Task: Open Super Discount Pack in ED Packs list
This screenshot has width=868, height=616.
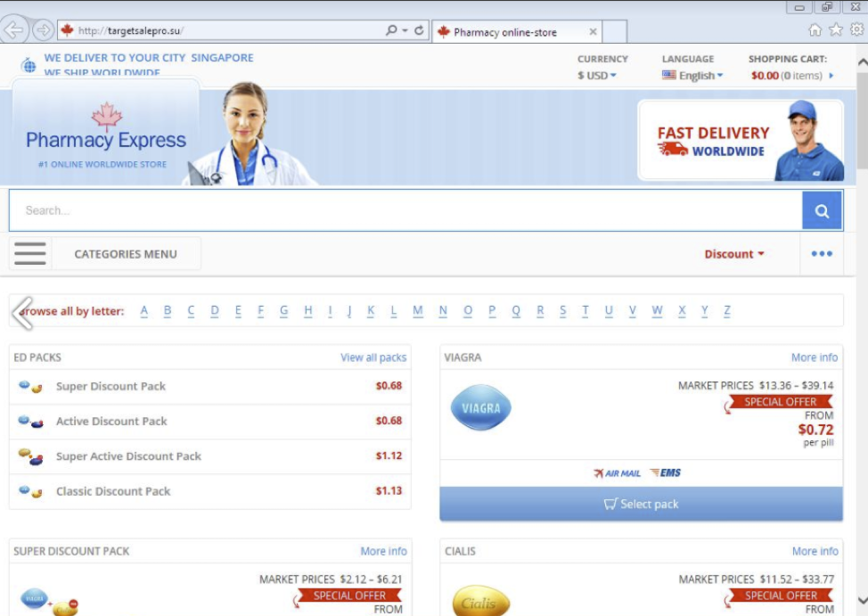Action: click(x=111, y=386)
